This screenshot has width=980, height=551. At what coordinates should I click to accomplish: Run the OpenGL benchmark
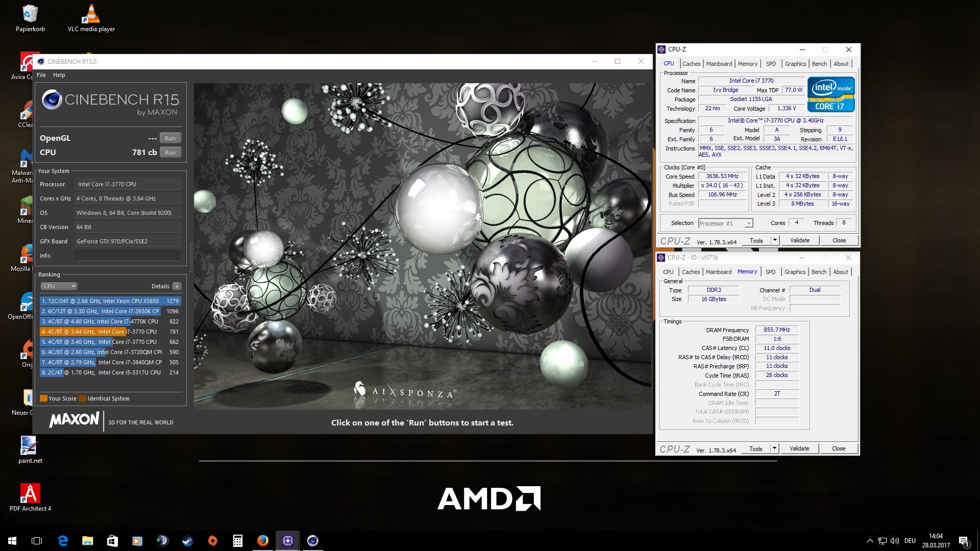(170, 138)
